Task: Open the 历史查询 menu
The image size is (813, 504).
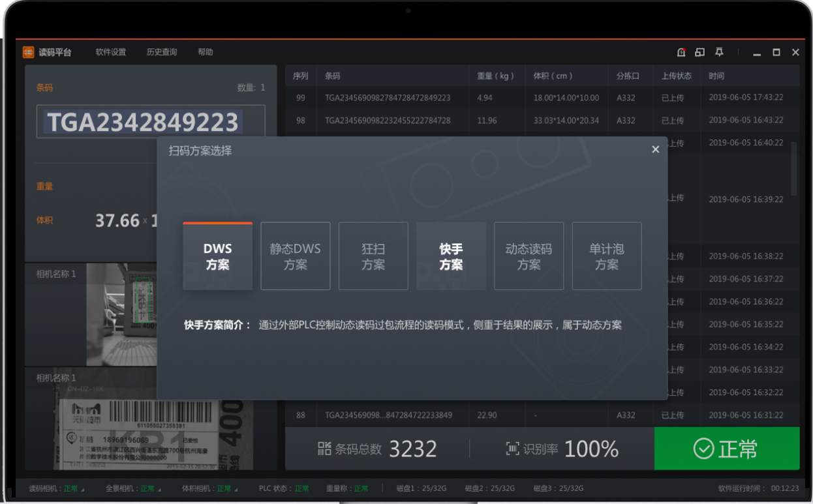Action: (161, 52)
